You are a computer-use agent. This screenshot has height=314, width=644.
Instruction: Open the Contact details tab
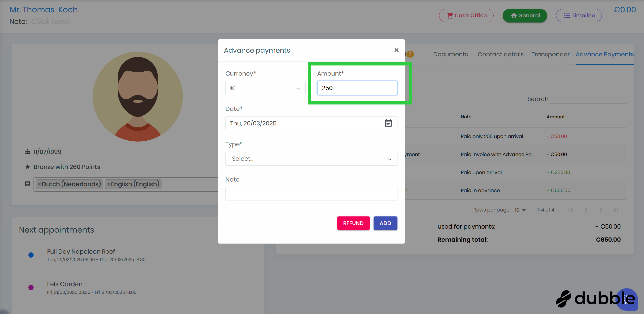click(500, 55)
